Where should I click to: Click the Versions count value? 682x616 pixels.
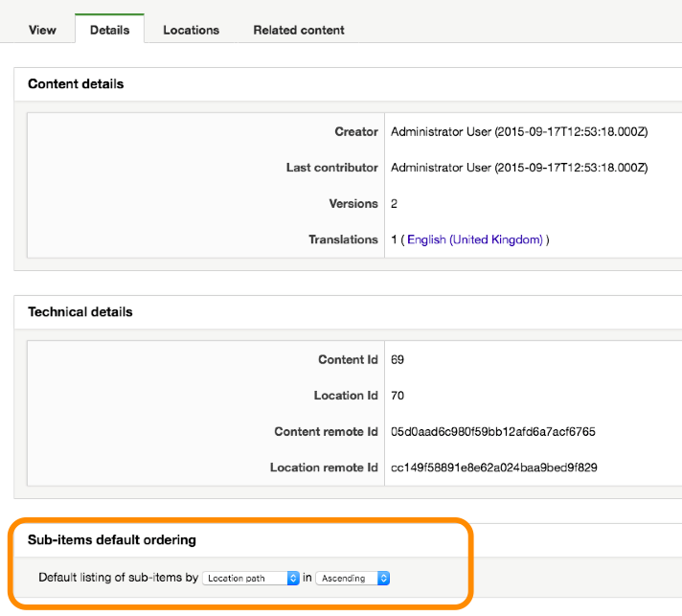394,204
